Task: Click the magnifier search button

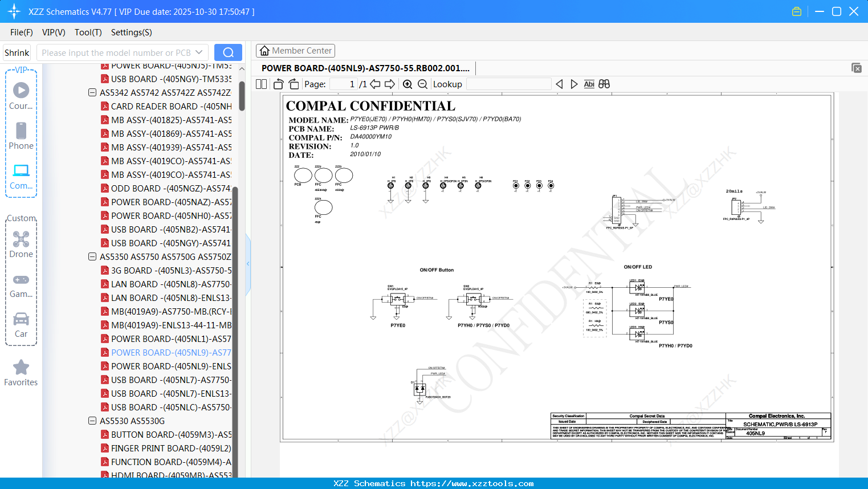Action: coord(228,52)
